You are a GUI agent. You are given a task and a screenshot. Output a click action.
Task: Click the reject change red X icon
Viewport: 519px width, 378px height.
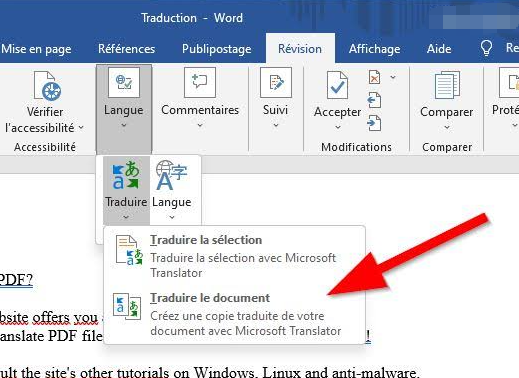coord(374,77)
